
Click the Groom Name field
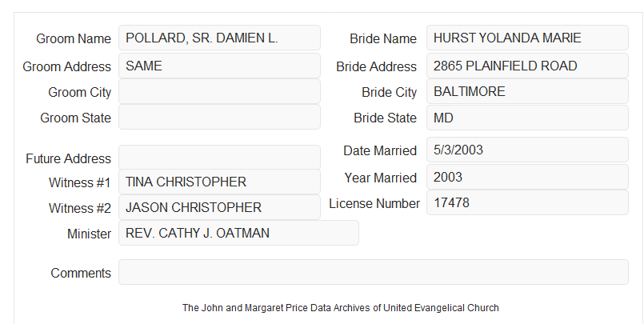pos(219,38)
